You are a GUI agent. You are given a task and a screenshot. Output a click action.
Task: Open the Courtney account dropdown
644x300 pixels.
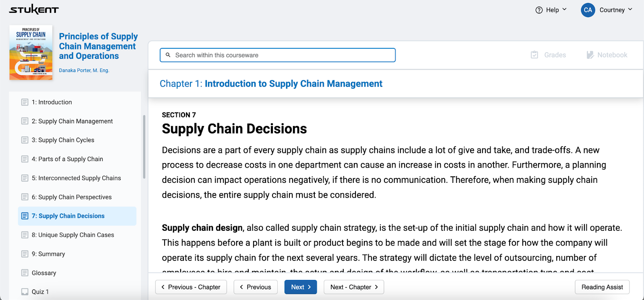coord(630,9)
